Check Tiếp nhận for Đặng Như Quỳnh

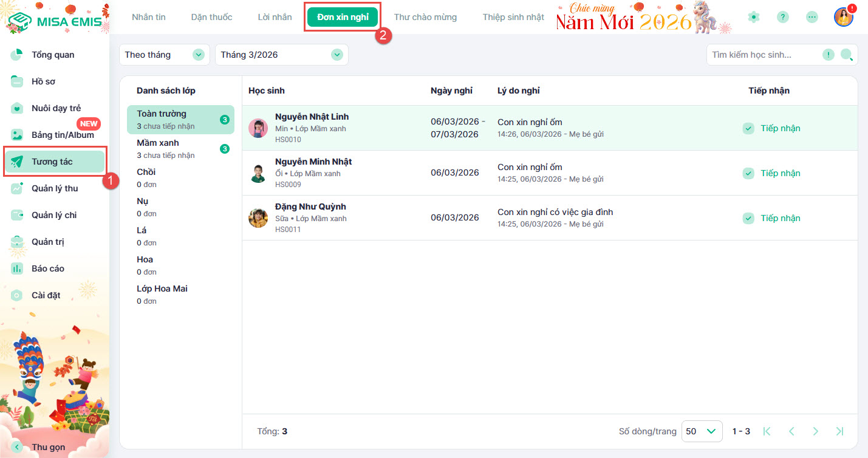[749, 218]
